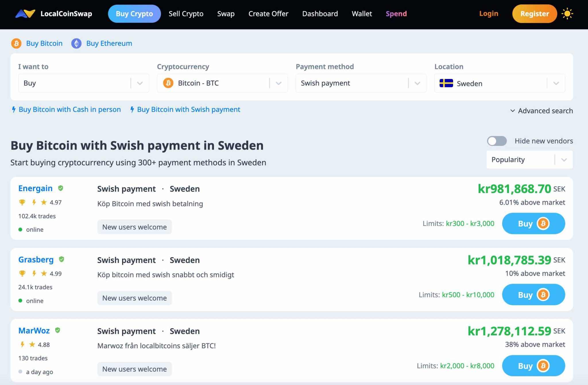Toggle the Hide new vendors switch
This screenshot has height=385, width=588.
[497, 141]
